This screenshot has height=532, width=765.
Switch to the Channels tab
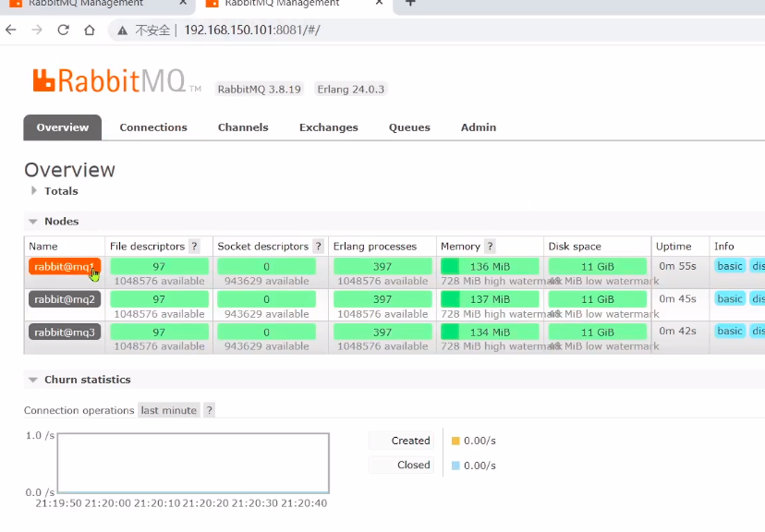(x=243, y=127)
